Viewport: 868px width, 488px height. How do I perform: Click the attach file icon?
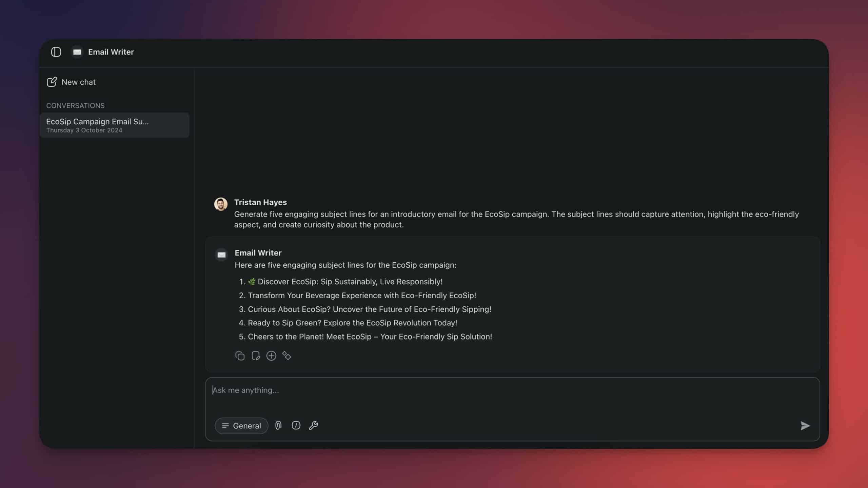[x=278, y=425]
